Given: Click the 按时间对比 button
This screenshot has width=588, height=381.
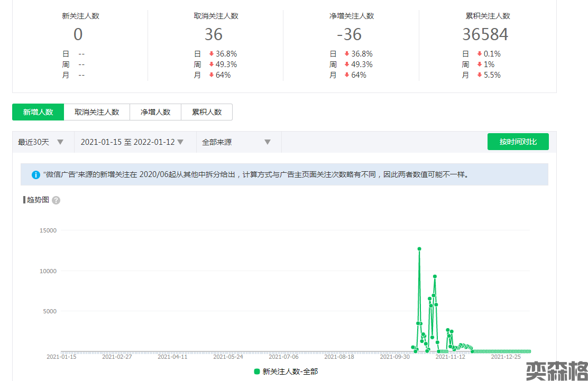Looking at the screenshot, I should [518, 142].
